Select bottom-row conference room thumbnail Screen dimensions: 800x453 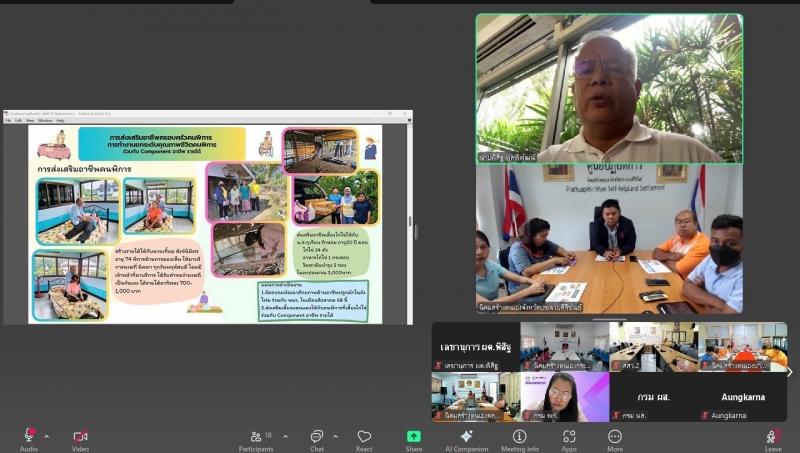point(476,397)
